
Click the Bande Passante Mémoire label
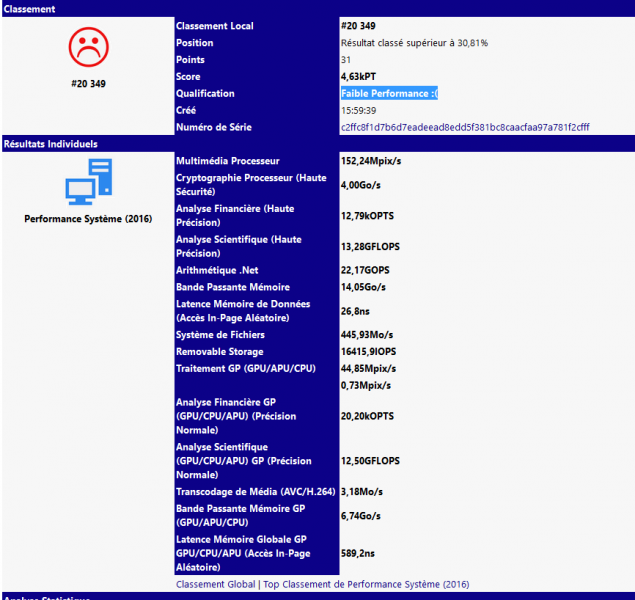232,287
